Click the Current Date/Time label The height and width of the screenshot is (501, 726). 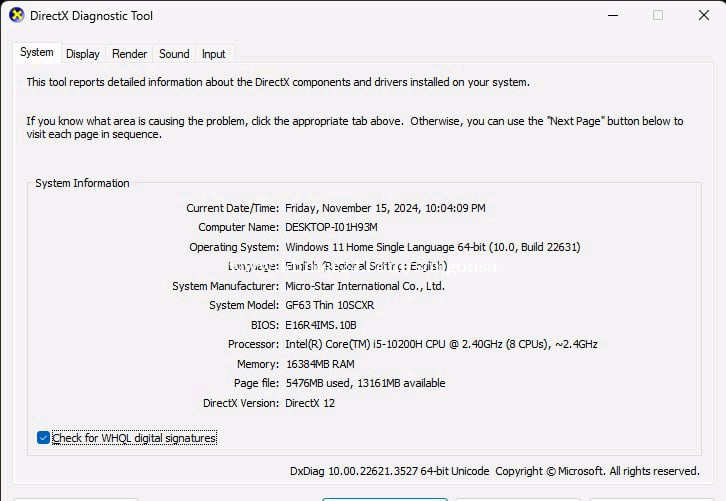point(232,208)
